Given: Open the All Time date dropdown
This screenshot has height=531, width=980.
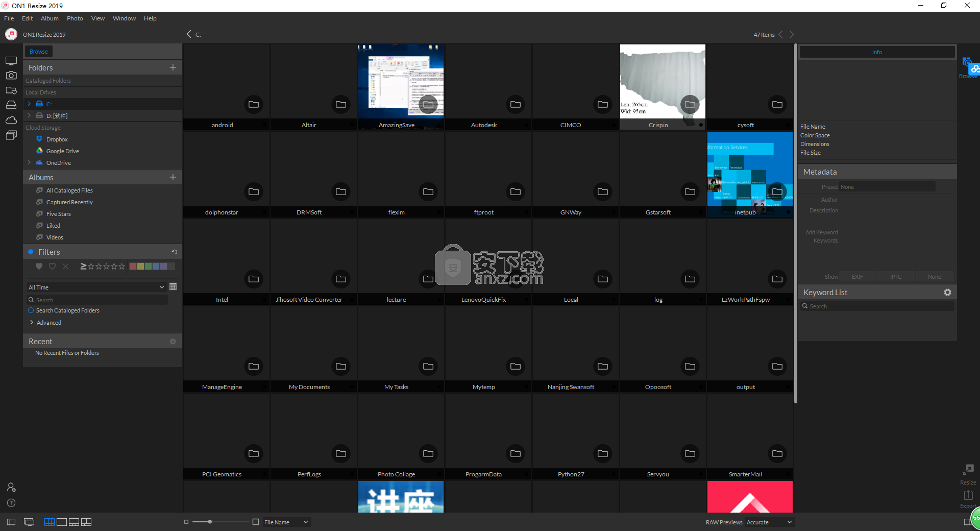Looking at the screenshot, I should [x=96, y=287].
